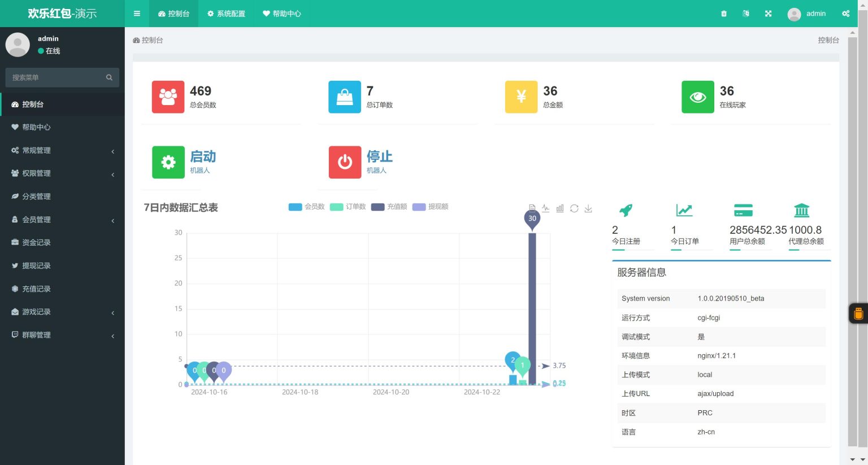Switch chart to line view icon
This screenshot has width=868, height=465.
545,208
